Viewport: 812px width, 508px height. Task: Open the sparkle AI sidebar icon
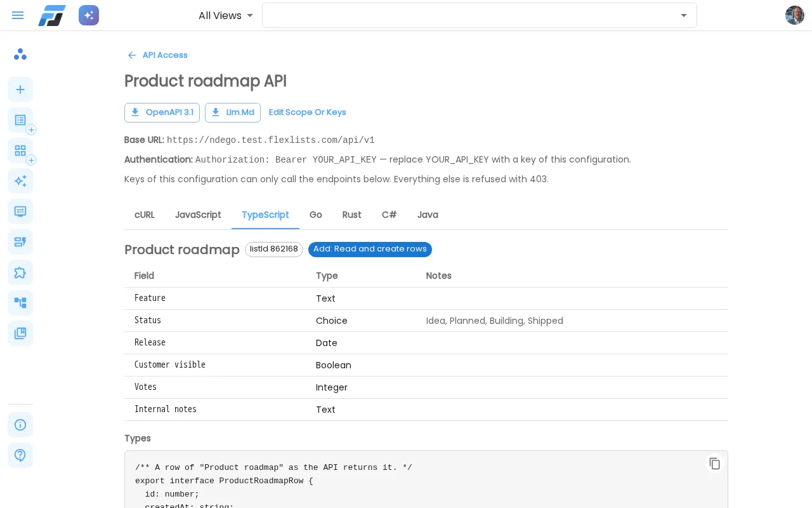coord(20,181)
